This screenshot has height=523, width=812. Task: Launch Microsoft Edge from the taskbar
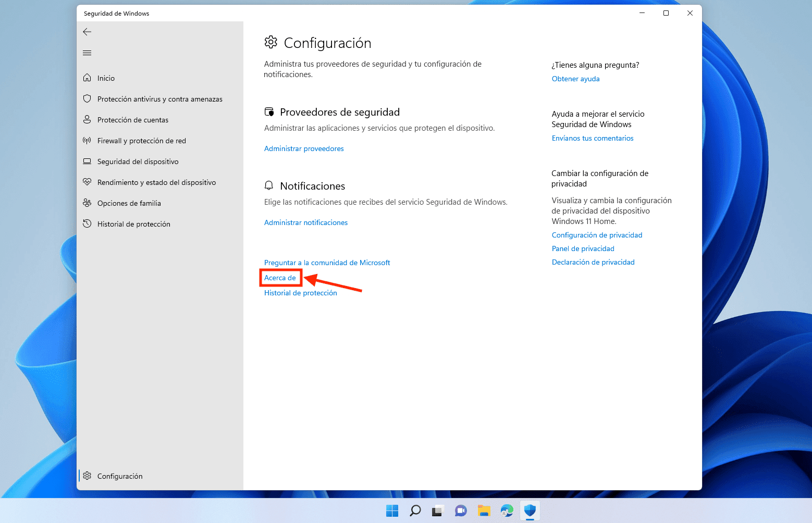(x=507, y=510)
